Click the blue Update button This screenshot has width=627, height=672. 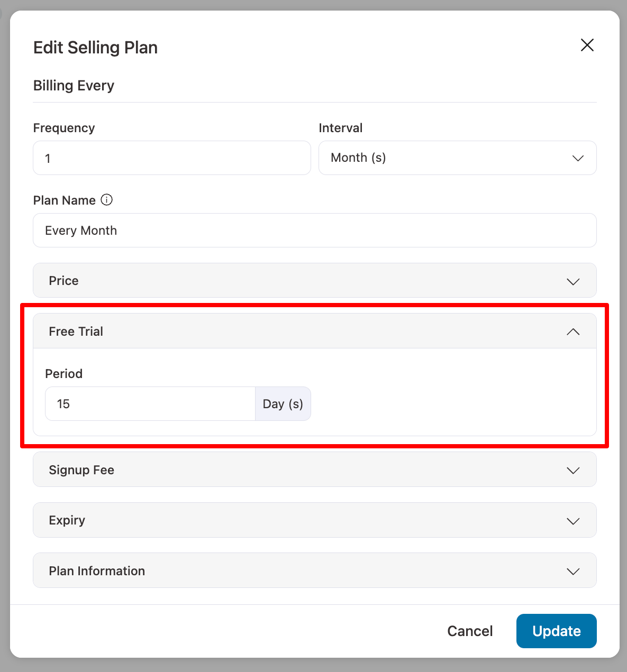(x=556, y=631)
